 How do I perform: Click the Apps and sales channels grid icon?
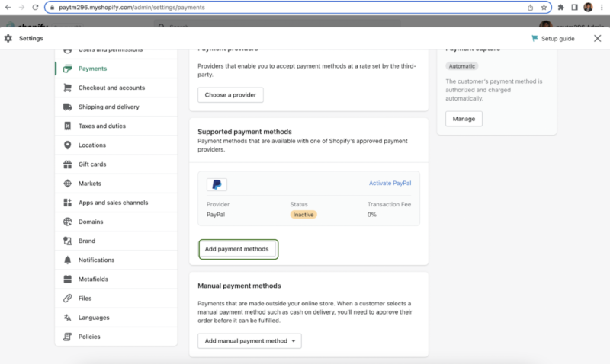(67, 203)
